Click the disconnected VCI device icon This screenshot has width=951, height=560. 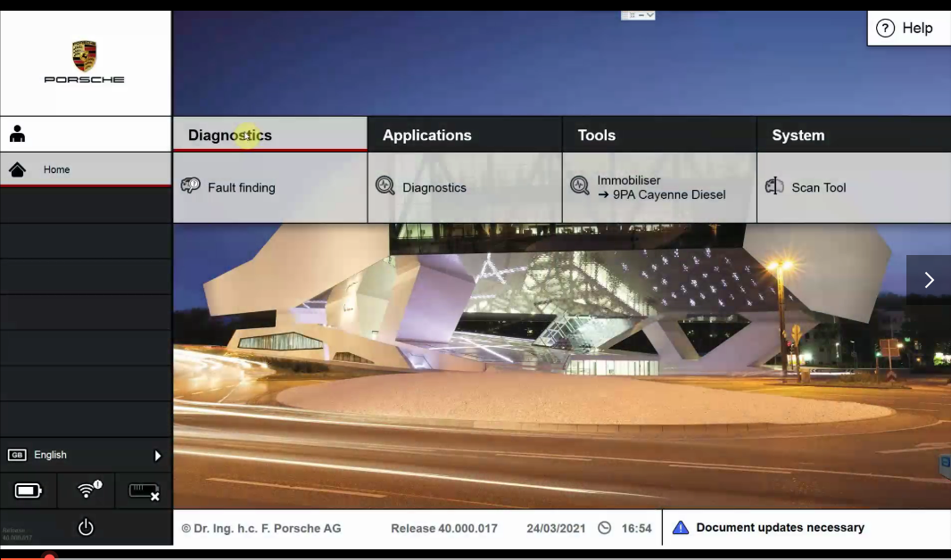point(144,490)
